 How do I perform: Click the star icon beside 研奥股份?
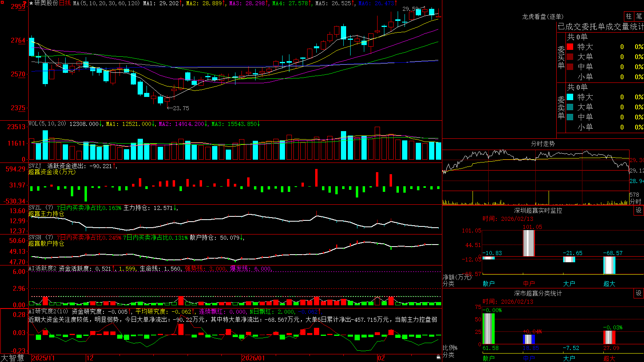tap(31, 3)
